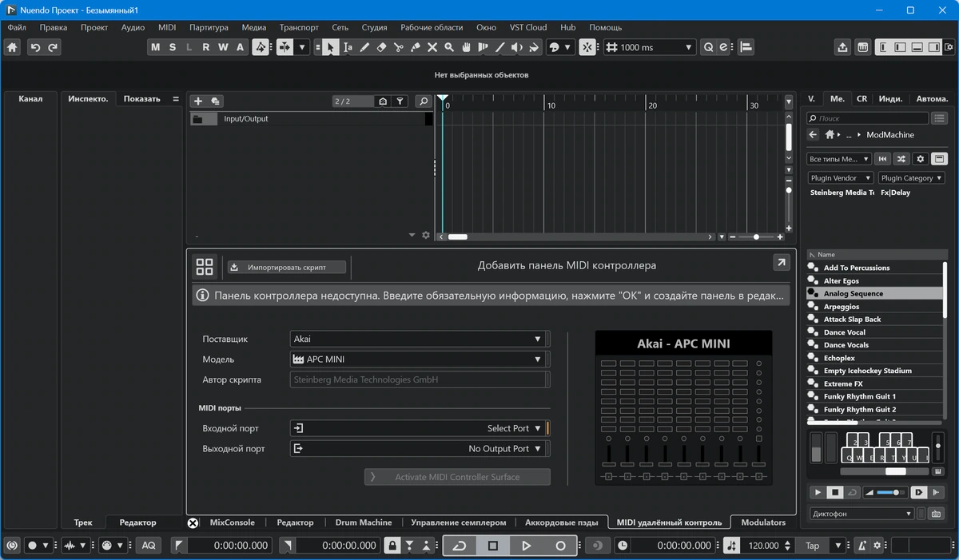Open track visibility camera icon
This screenshot has width=959, height=560.
pyautogui.click(x=383, y=101)
